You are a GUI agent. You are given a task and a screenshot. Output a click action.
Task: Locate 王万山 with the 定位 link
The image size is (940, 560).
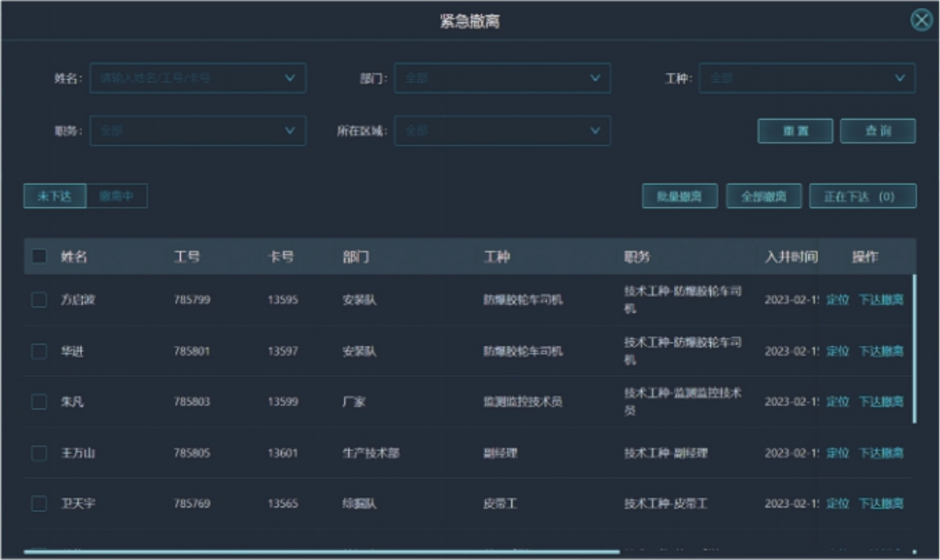click(837, 453)
